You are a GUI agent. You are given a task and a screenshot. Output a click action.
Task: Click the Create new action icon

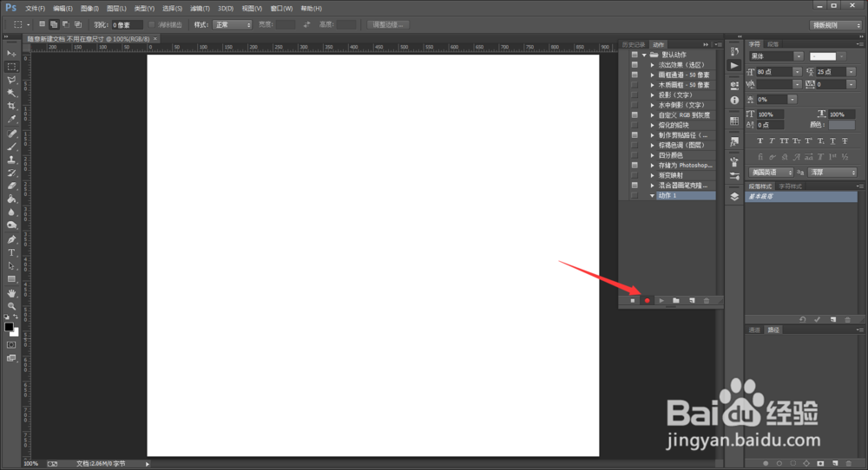click(692, 301)
